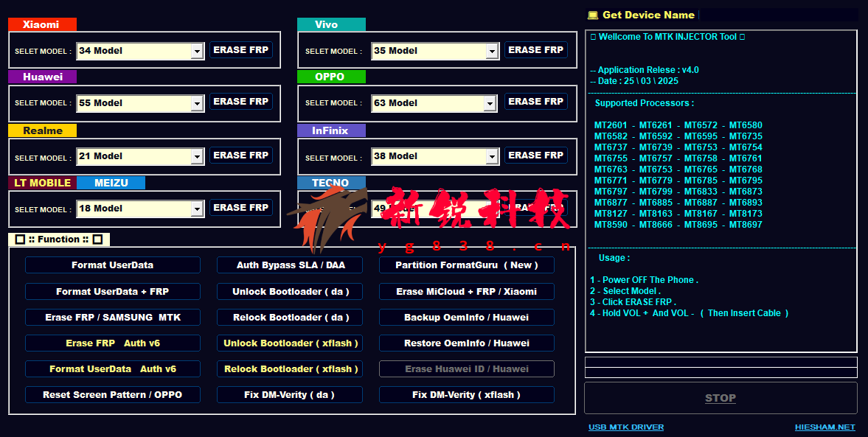Open the InFinix model dropdown
This screenshot has height=437, width=868.
point(492,156)
